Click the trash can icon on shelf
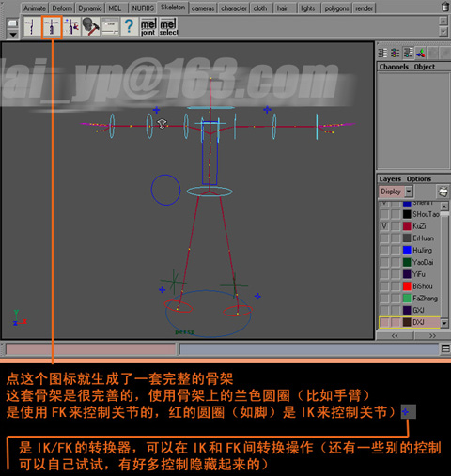The width and height of the screenshot is (451, 476). 445,7
